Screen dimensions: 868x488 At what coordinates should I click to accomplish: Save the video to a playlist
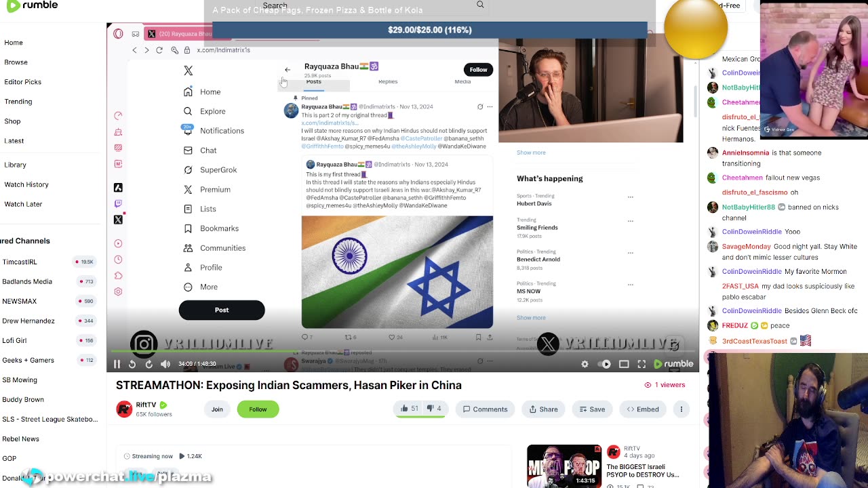tap(591, 409)
